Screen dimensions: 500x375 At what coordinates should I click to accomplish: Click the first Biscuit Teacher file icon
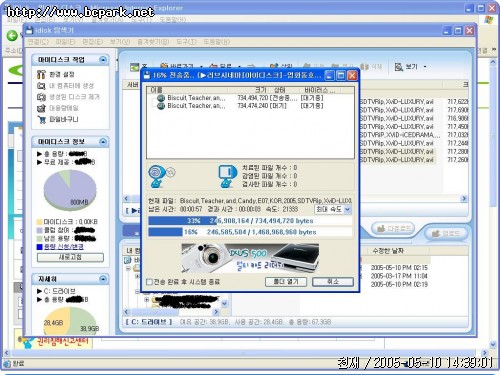(x=161, y=98)
